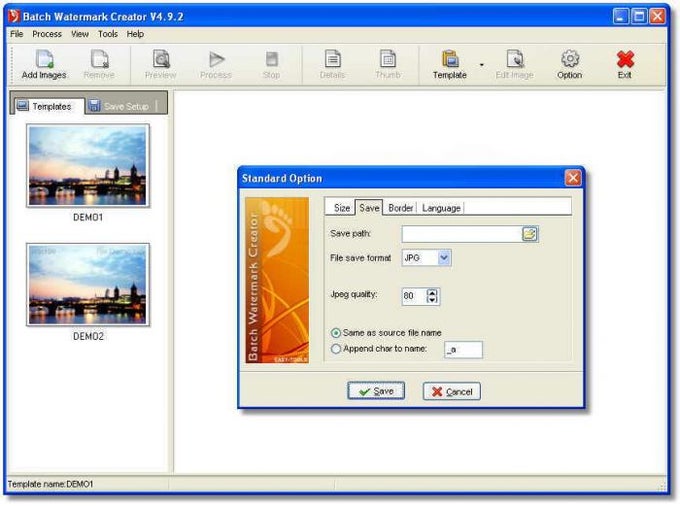
Task: Click the Save button in dialog
Action: 376,392
